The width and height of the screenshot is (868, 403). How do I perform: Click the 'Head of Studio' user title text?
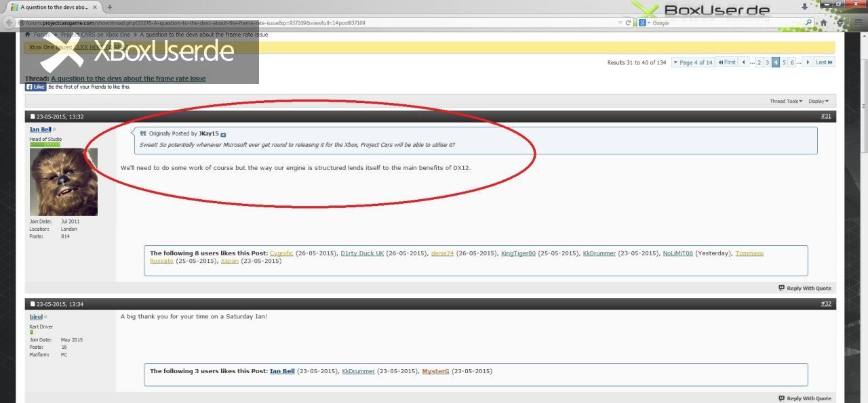tap(45, 139)
